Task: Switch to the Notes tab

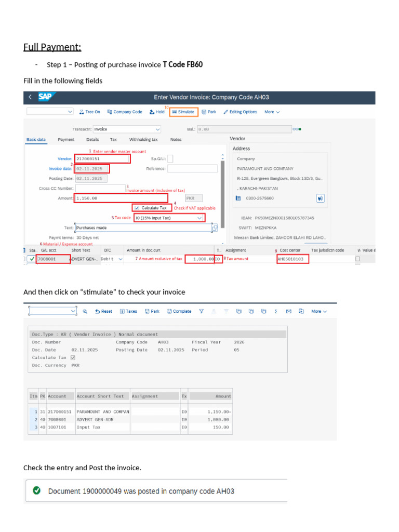Action: (176, 139)
